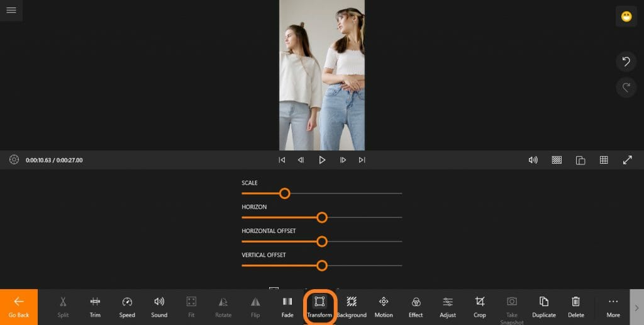
Task: Open the Effect tool
Action: (x=416, y=307)
